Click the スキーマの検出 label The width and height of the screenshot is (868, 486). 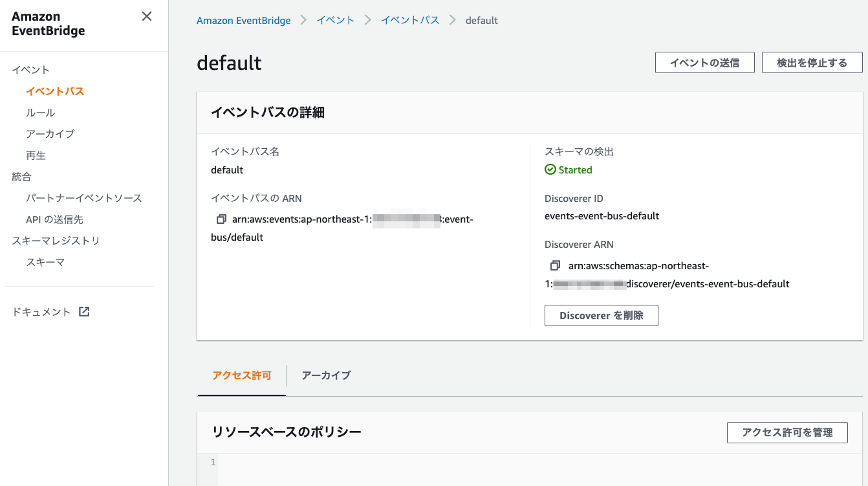pyautogui.click(x=579, y=151)
